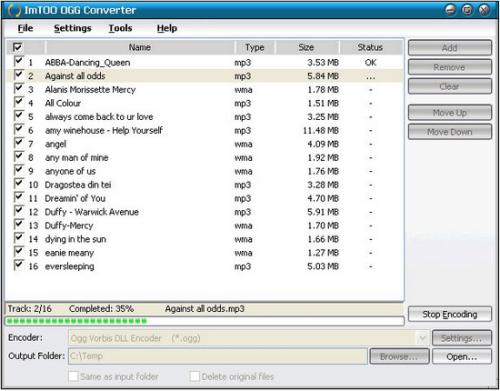Select the All Colour track name
Viewport: 500px width, 391px height.
(x=63, y=103)
